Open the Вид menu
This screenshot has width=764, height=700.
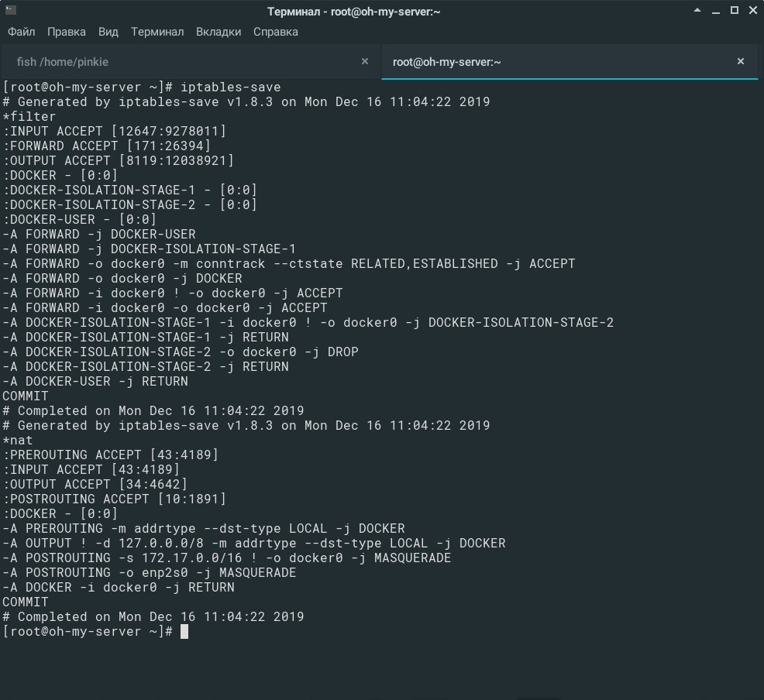[108, 32]
